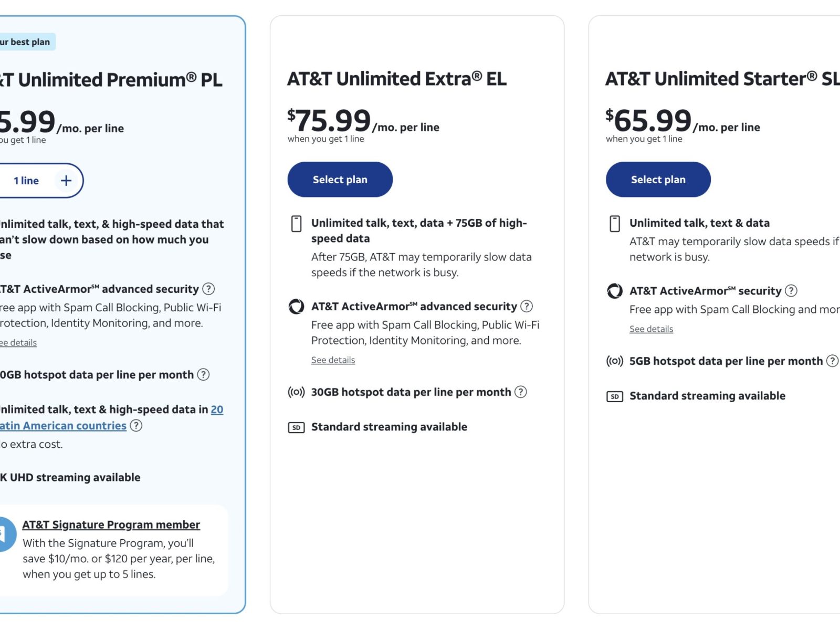Click See details under Starter plan ActiveArmor
The width and height of the screenshot is (840, 630).
coord(651,329)
